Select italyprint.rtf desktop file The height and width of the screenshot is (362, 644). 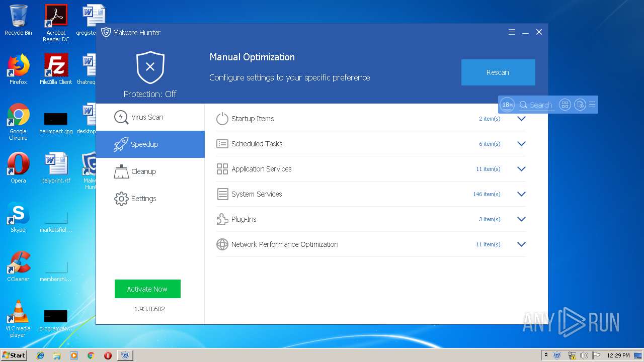(x=56, y=168)
